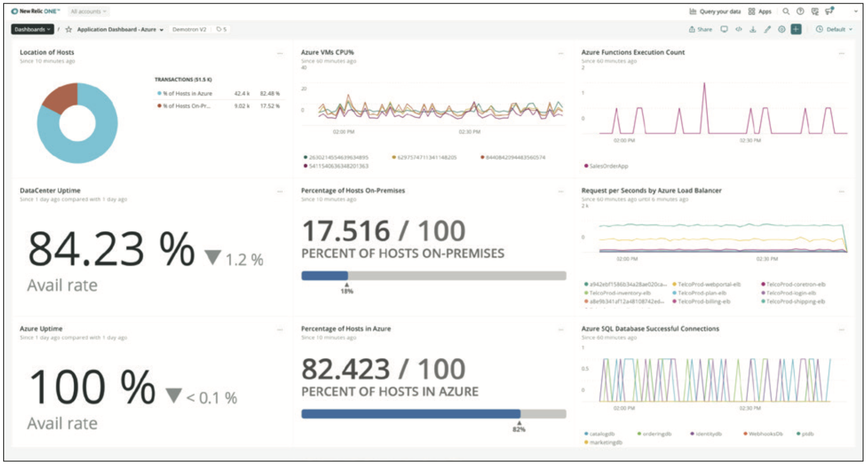868x466 pixels.
Task: Favorite the dashboard with the star icon
Action: point(69,29)
